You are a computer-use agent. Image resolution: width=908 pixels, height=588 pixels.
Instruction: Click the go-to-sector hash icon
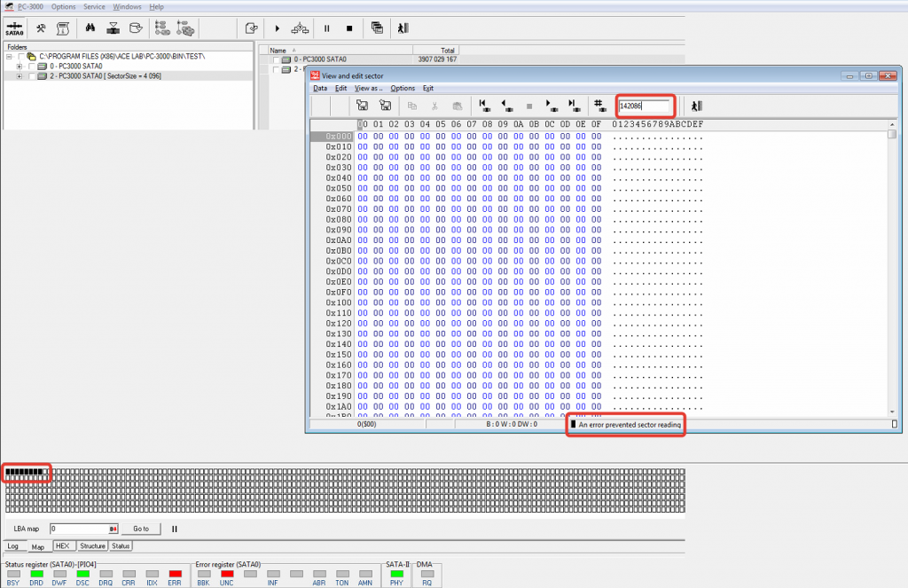tap(599, 106)
